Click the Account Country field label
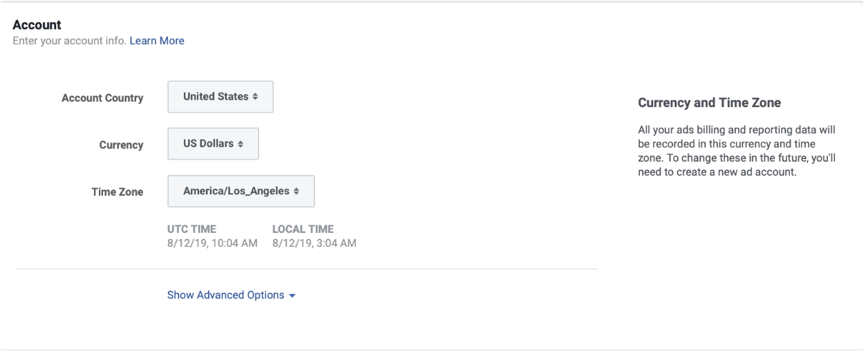Screen dimensions: 868x354 [102, 98]
